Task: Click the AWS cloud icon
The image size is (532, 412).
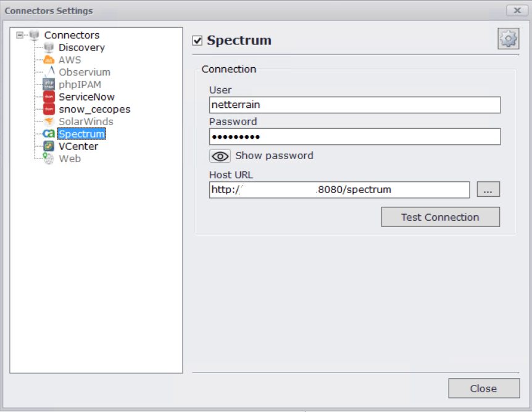Action: pos(49,60)
